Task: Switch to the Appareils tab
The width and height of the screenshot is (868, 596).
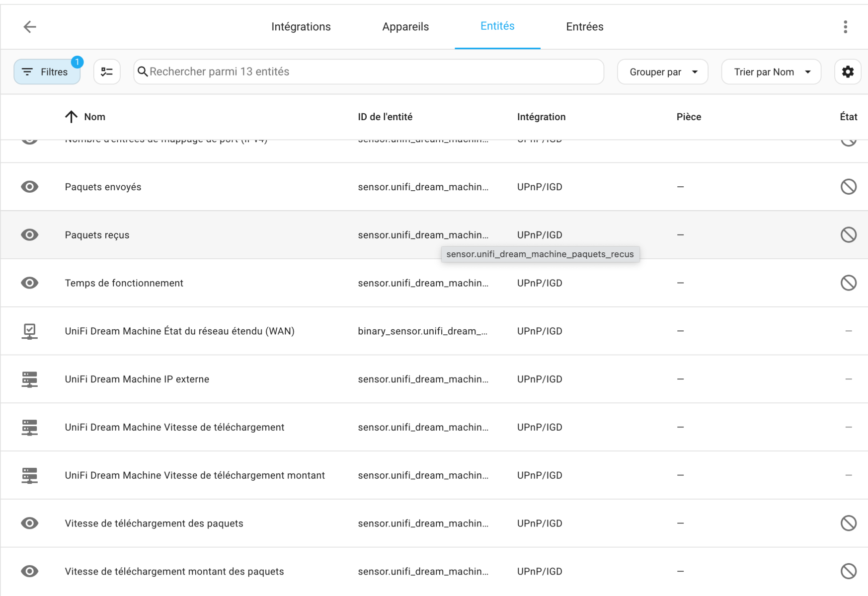Action: pos(405,27)
